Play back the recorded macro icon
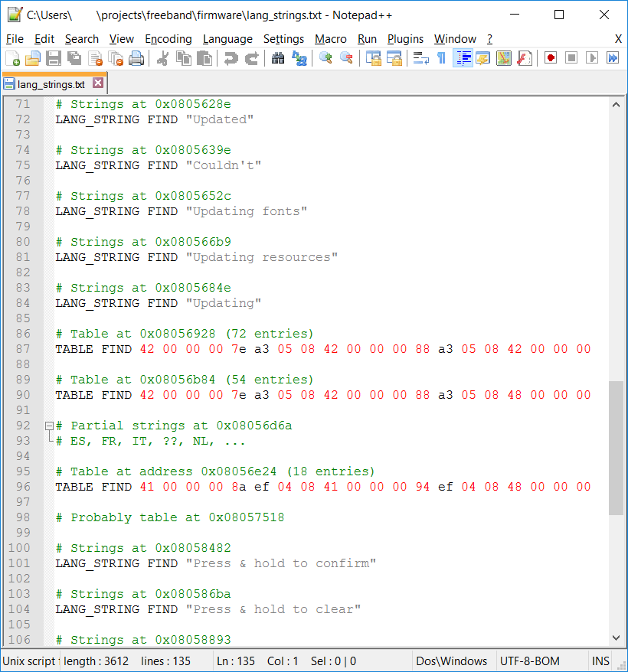Screen dimensions: 628x672 pos(592,58)
